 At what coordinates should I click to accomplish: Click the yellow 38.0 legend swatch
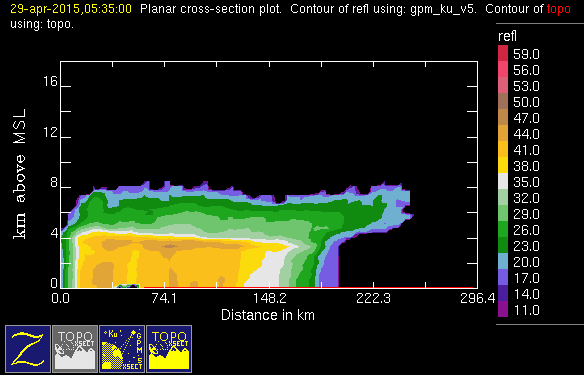tap(503, 165)
